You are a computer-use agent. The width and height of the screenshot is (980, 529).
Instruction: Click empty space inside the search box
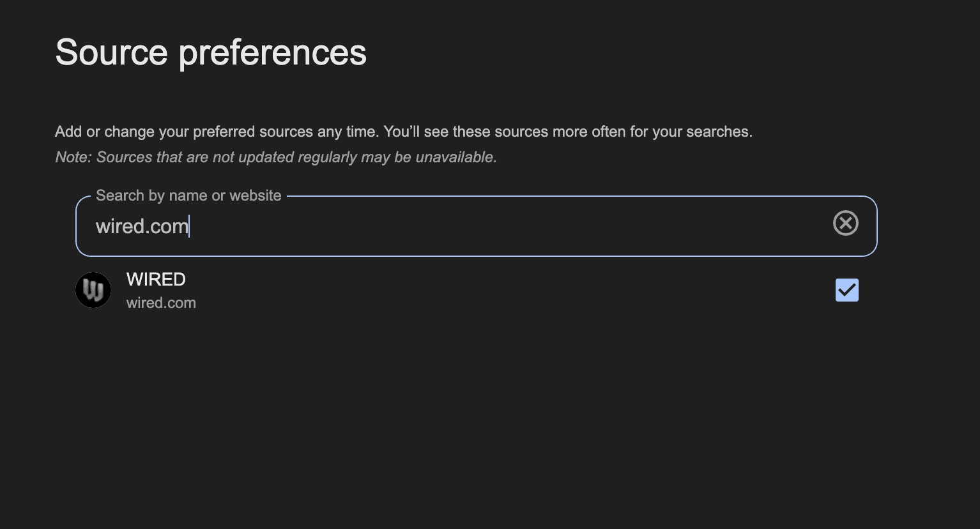click(505, 226)
